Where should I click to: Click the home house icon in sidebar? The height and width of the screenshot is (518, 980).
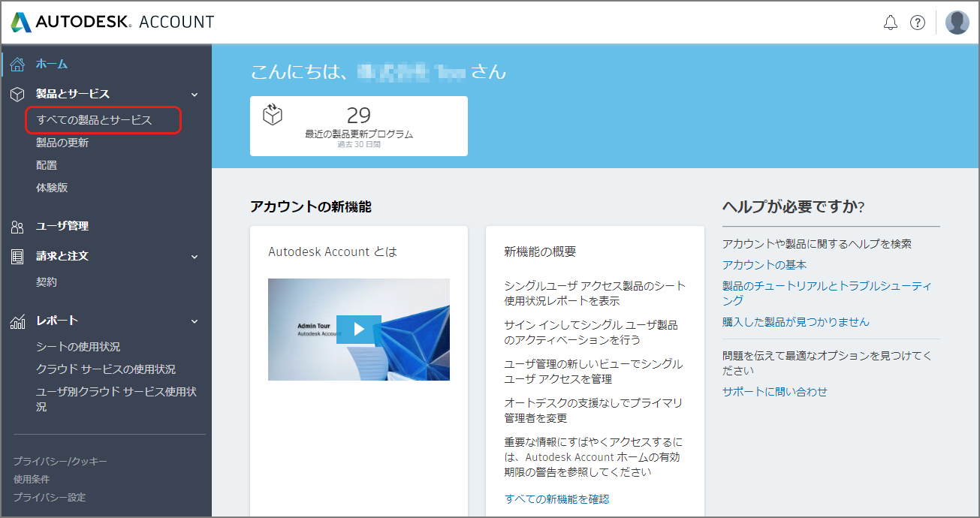point(18,64)
